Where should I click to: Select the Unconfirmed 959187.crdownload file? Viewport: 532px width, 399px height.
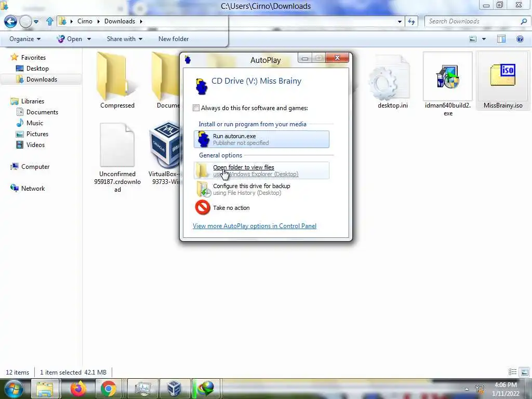[x=117, y=158]
